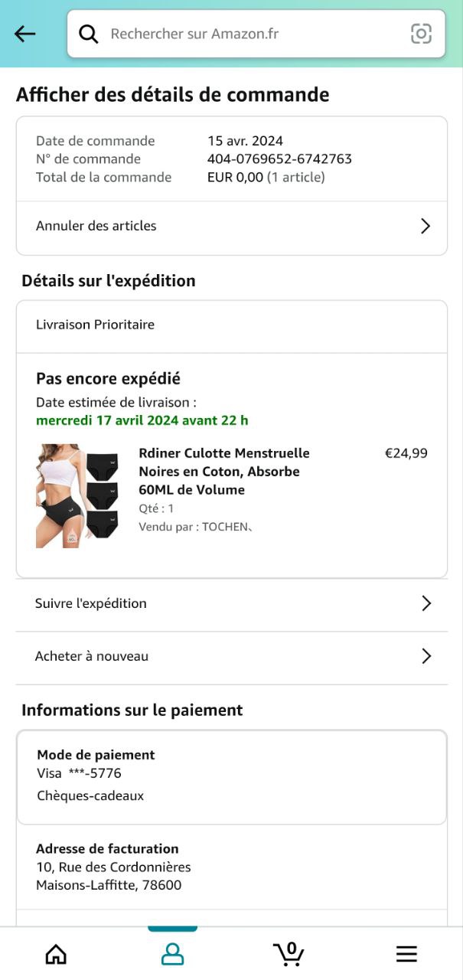
Task: Open the camera scan search icon
Action: [x=421, y=34]
